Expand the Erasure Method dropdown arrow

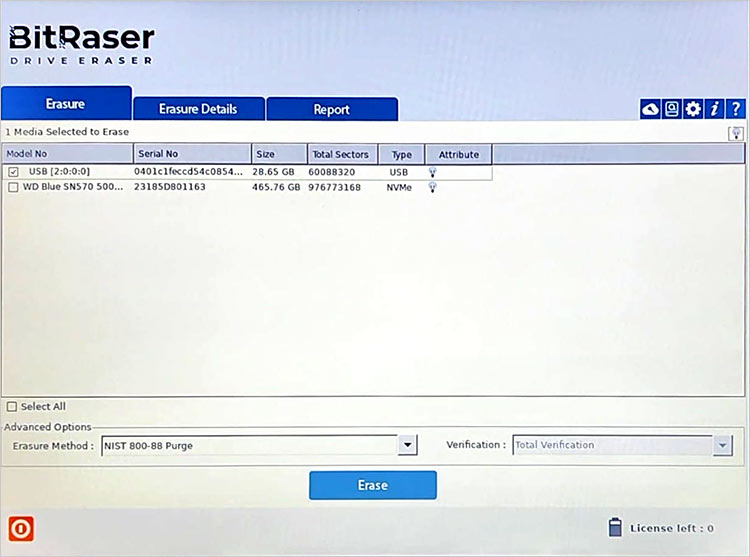[408, 445]
